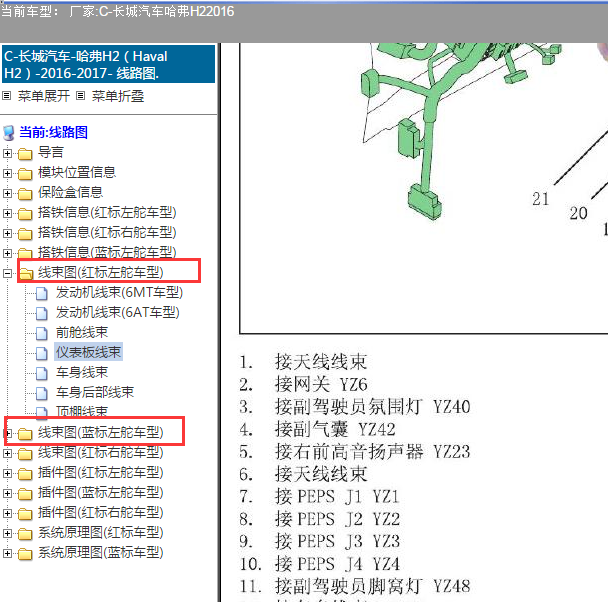Click the folder icon beside 保险盒信息
Screen dimensions: 608x602
coord(25,193)
